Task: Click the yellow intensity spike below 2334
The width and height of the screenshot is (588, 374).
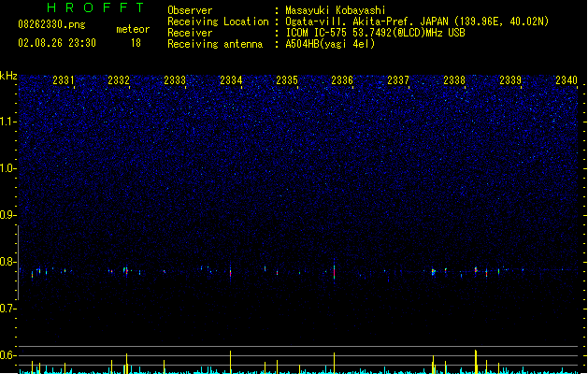Action: pos(230,363)
